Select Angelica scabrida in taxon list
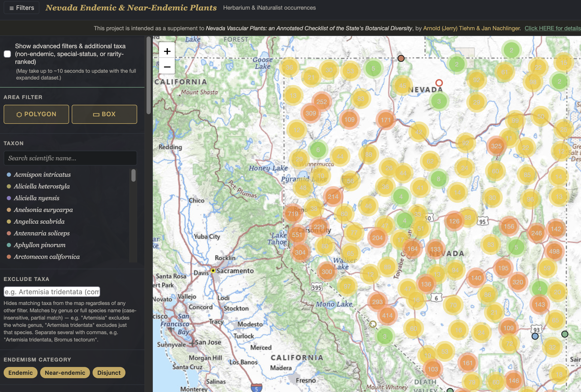581x392 pixels. pos(39,222)
